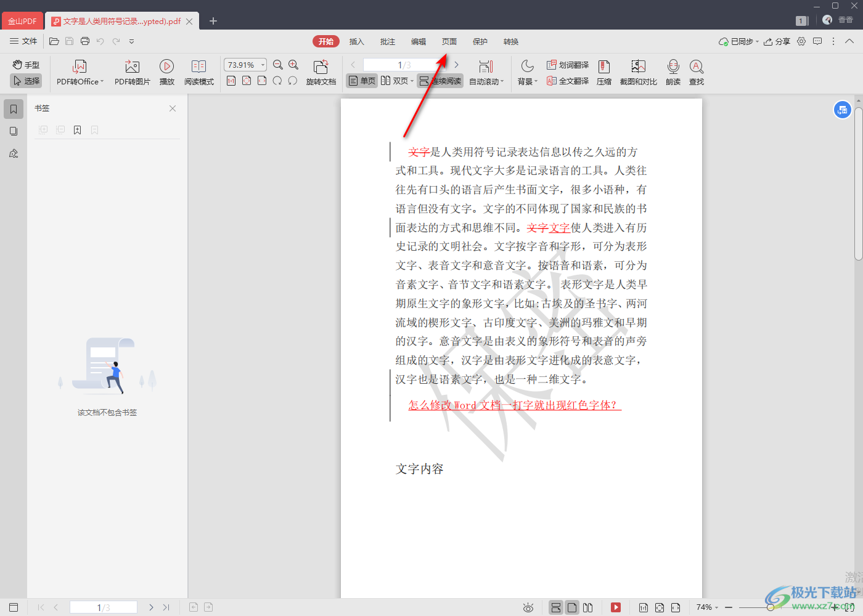Screen dimensions: 863x616
Task: Open 自动滚动 auto scroll dropdown
Action: tap(486, 72)
